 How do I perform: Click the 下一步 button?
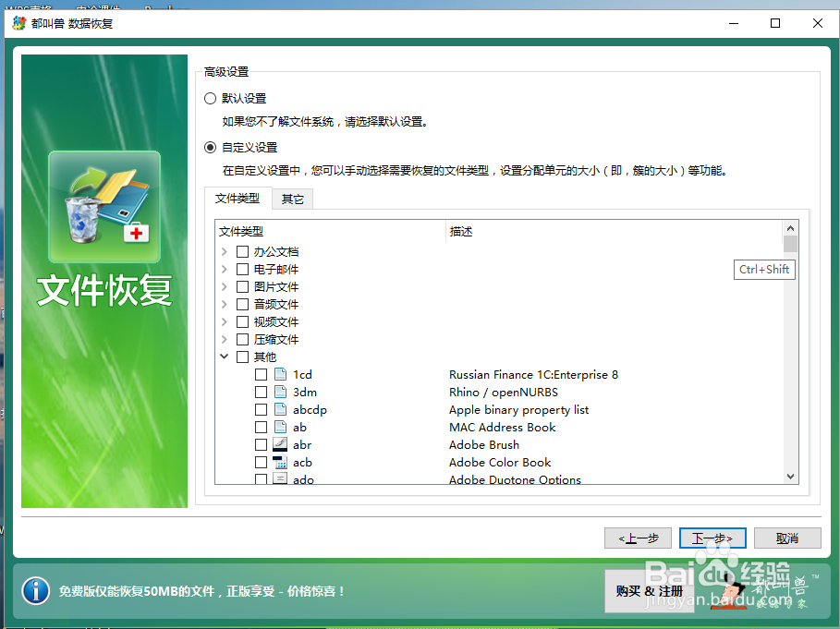712,538
